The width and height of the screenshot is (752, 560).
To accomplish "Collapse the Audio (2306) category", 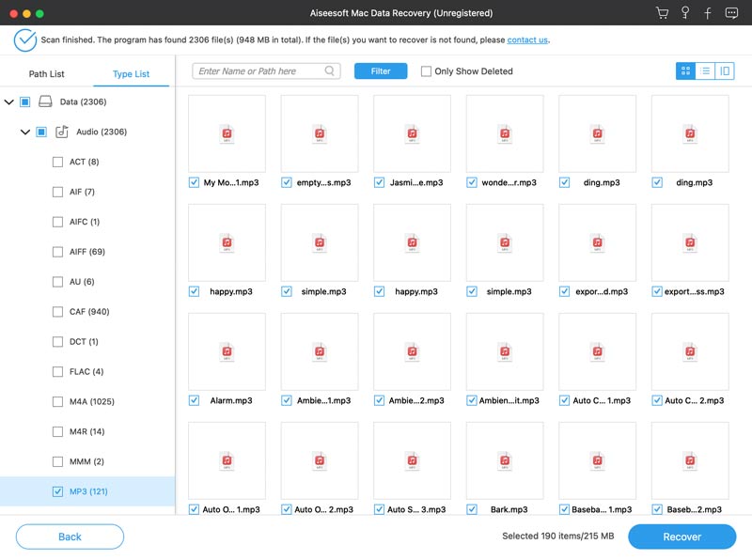I will click(x=25, y=132).
